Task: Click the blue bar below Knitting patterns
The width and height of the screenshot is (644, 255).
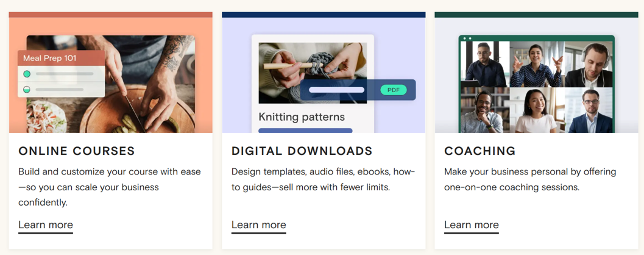Action: tap(305, 130)
